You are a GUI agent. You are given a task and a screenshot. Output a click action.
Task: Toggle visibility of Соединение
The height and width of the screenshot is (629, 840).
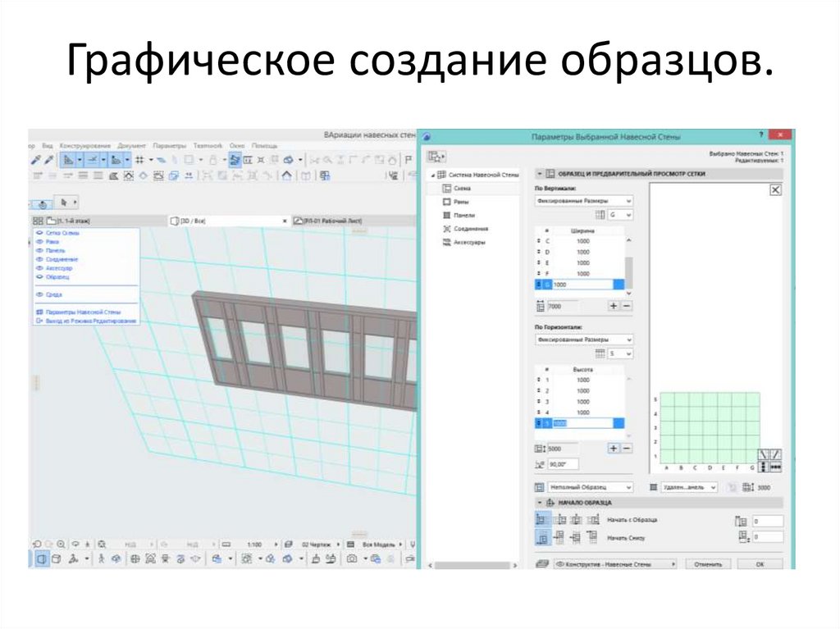39,259
